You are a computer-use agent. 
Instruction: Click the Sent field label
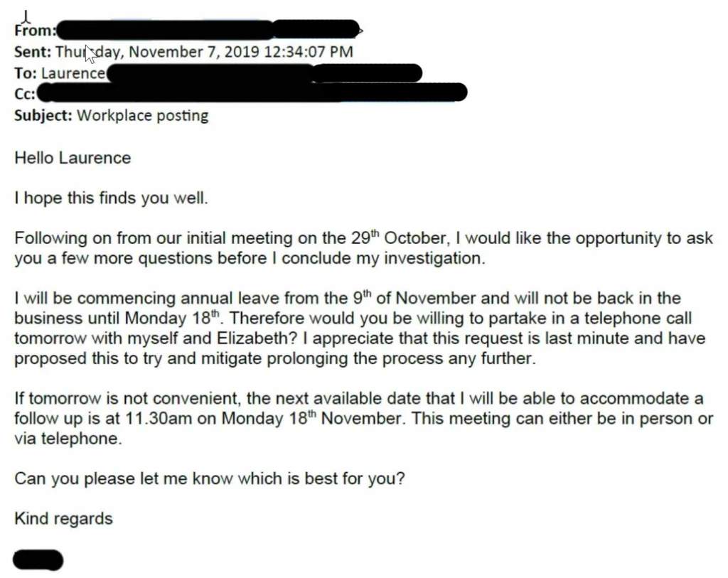click(x=33, y=52)
